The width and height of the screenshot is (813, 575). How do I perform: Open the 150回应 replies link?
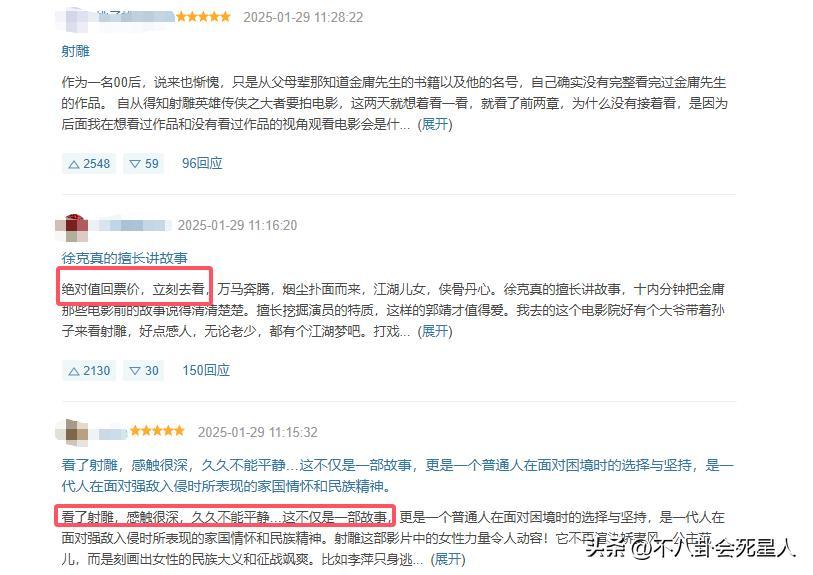206,370
